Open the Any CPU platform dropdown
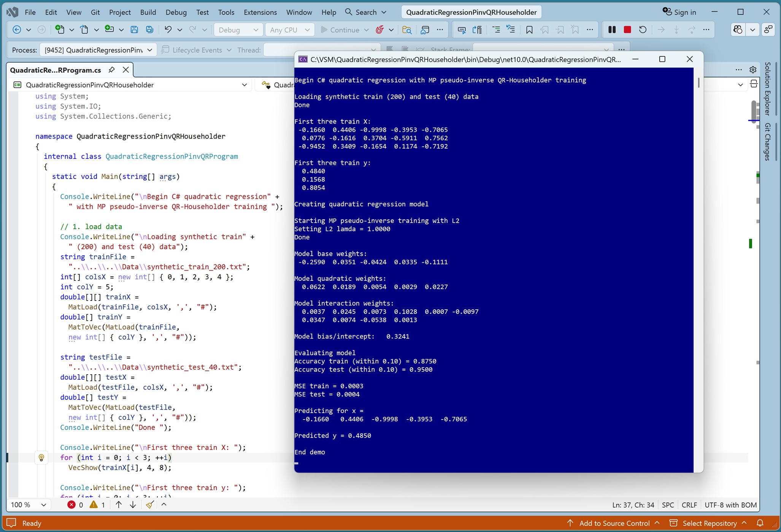 290,30
